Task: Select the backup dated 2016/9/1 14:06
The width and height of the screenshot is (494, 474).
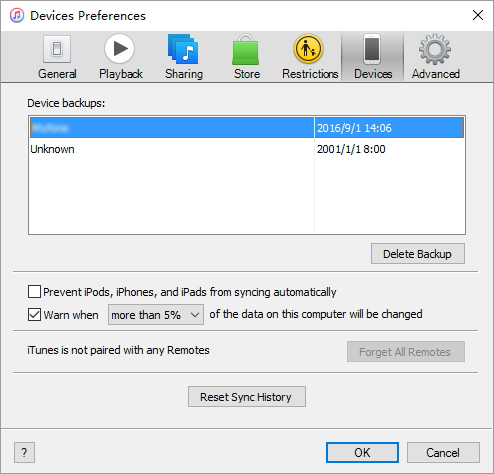Action: (x=247, y=127)
